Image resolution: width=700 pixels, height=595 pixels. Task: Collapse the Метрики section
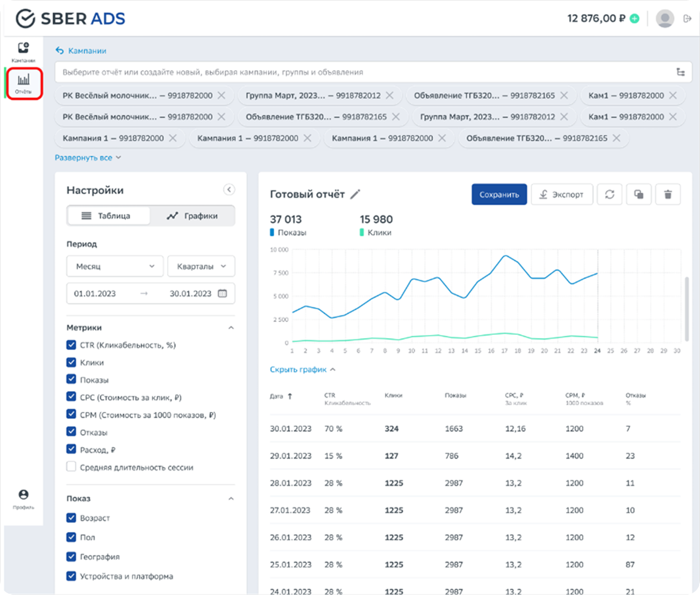(231, 327)
